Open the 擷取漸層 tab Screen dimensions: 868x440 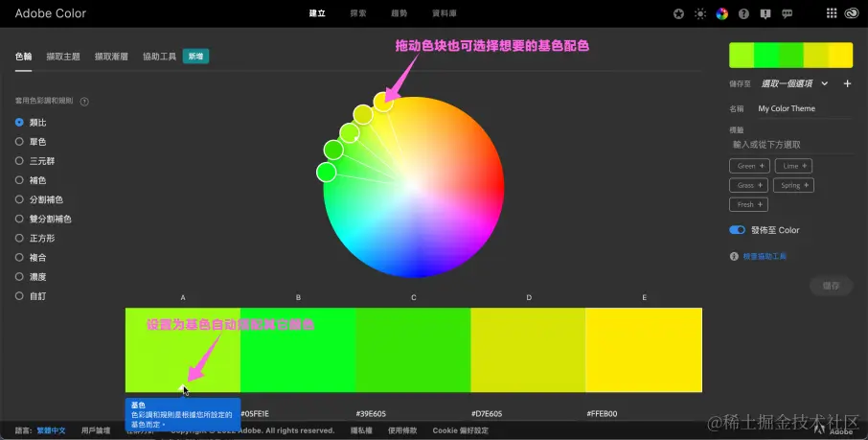111,57
